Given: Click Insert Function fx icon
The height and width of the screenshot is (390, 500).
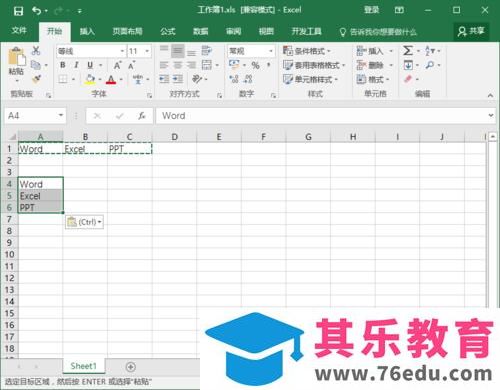Looking at the screenshot, I should coord(142,116).
